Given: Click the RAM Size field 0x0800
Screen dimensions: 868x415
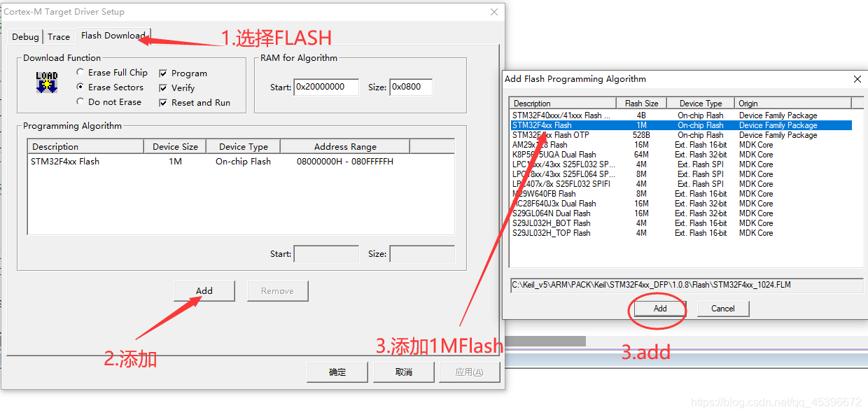Looking at the screenshot, I should [x=411, y=87].
